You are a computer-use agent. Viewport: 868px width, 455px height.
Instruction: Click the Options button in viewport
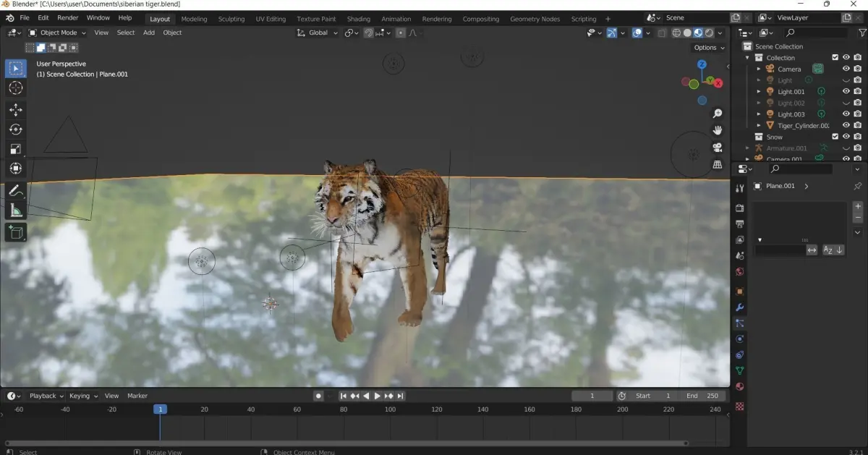pos(708,48)
